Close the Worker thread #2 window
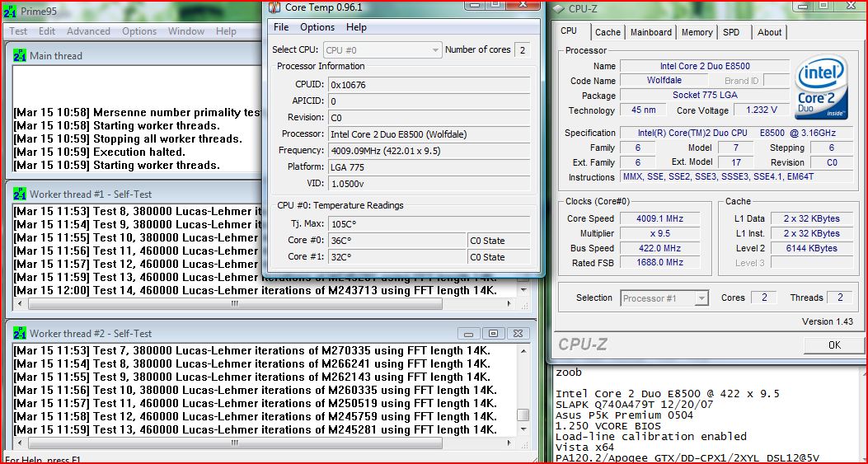868x464 pixels. tap(518, 334)
